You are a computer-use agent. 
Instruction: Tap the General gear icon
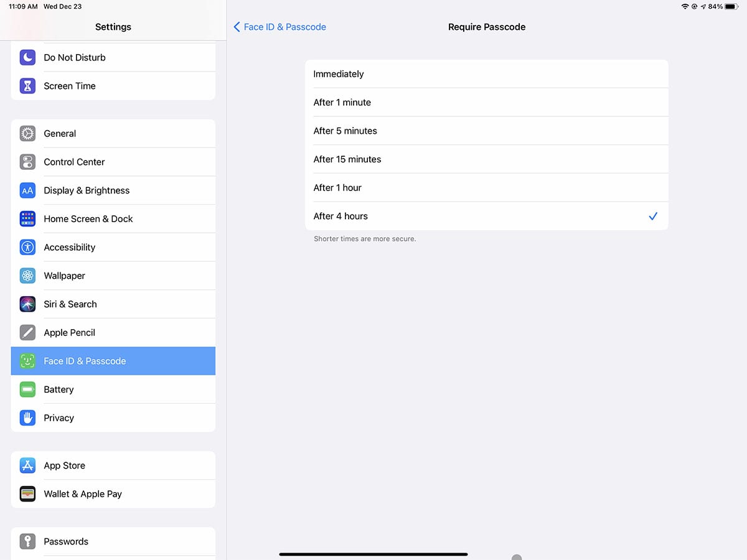[x=27, y=133]
